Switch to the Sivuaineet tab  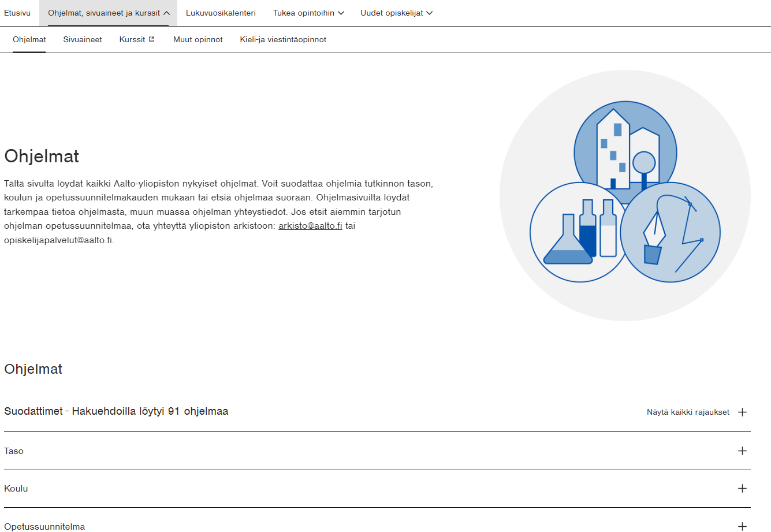click(x=83, y=39)
